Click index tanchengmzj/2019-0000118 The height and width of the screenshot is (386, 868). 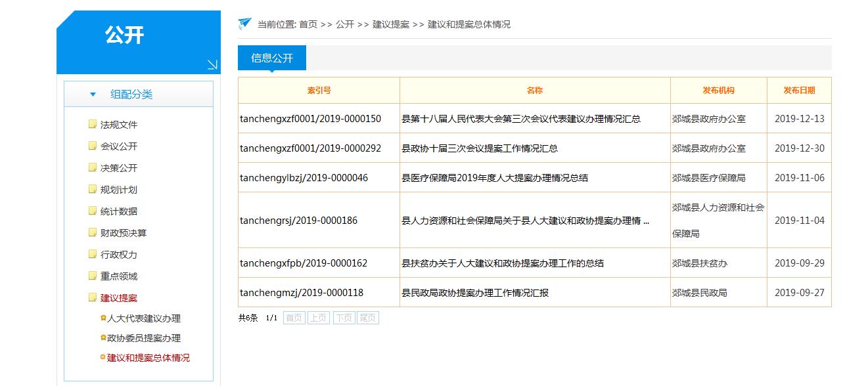point(302,293)
